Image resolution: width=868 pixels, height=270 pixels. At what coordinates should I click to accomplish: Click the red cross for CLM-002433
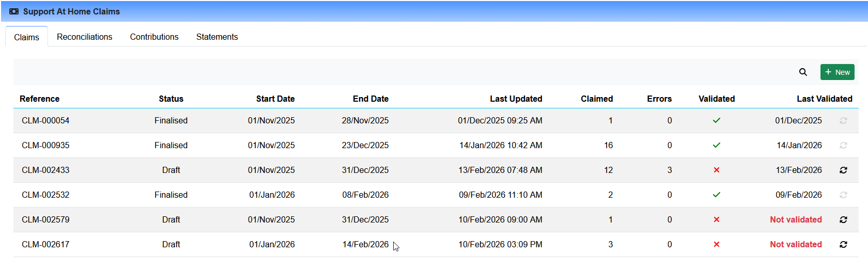tap(716, 170)
